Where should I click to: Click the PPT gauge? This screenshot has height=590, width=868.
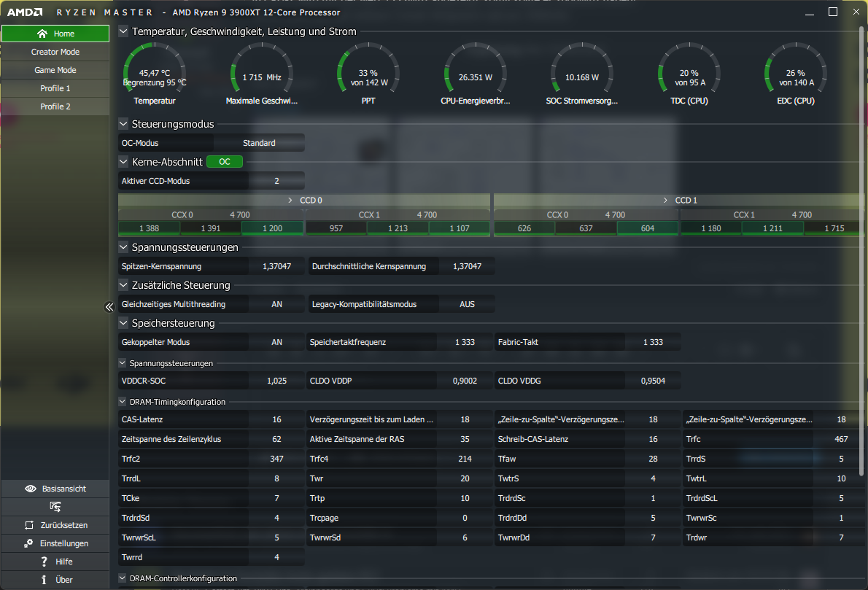(x=368, y=74)
